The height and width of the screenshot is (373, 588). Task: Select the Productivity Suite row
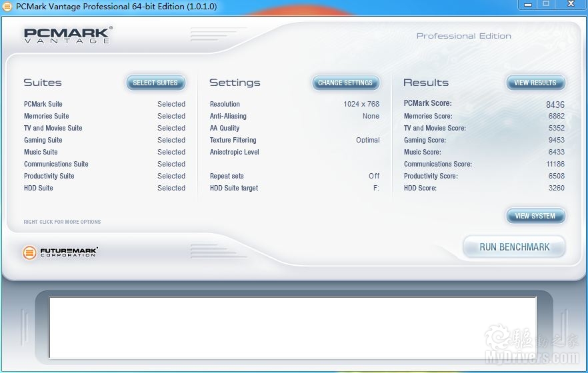point(105,176)
